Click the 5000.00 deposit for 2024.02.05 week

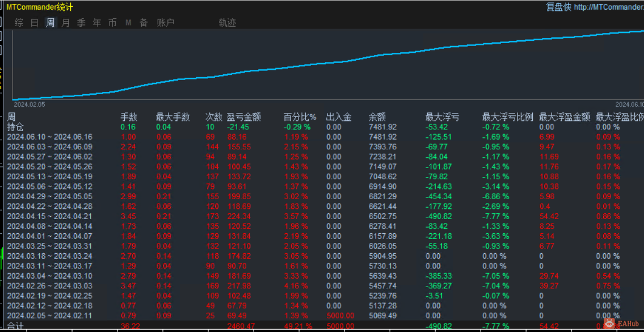click(340, 315)
